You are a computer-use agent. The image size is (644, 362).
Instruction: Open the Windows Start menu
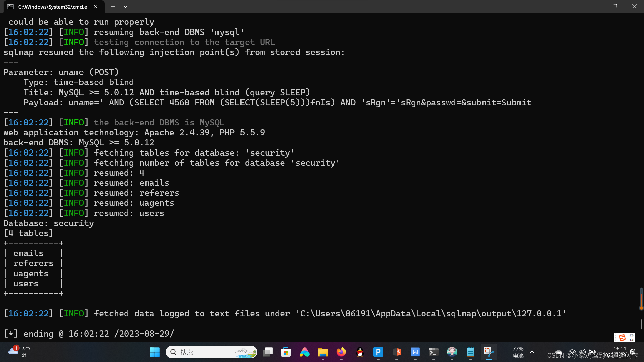pyautogui.click(x=155, y=352)
